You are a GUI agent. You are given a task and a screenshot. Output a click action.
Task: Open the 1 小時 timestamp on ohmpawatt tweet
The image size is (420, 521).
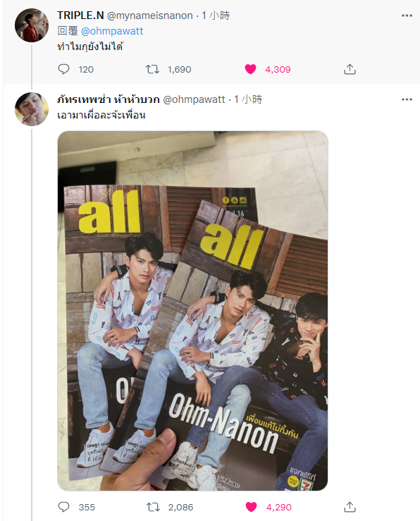(248, 99)
